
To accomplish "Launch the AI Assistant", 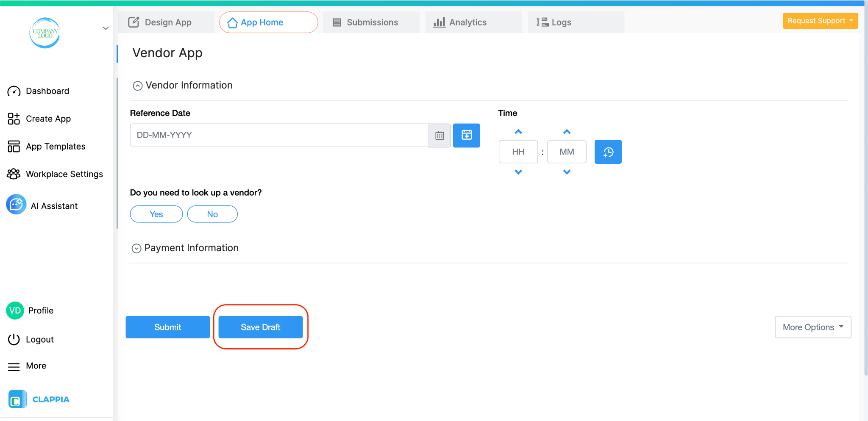I will coord(54,205).
